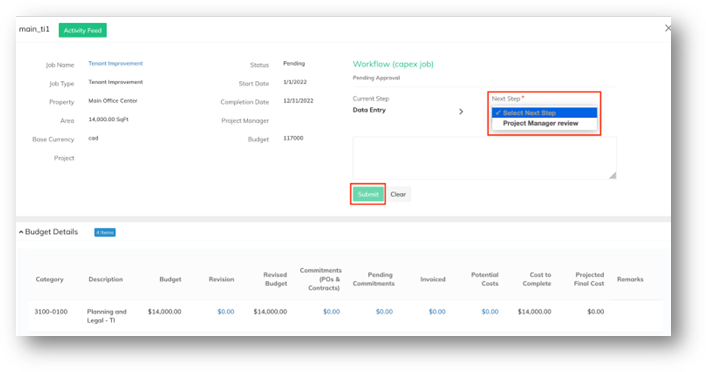Select the 3100-0100 category cell
This screenshot has height=372, width=706.
point(51,312)
